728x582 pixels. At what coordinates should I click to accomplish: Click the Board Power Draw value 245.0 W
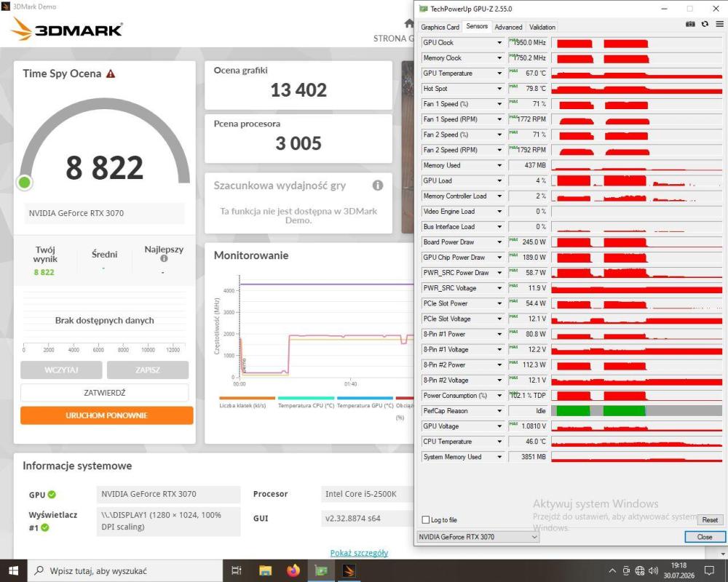coord(528,242)
